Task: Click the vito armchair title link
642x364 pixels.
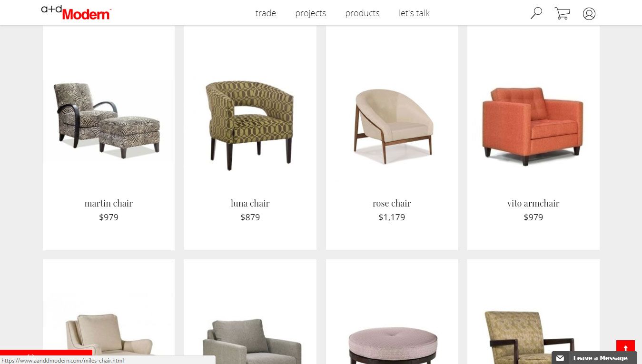Action: point(533,203)
